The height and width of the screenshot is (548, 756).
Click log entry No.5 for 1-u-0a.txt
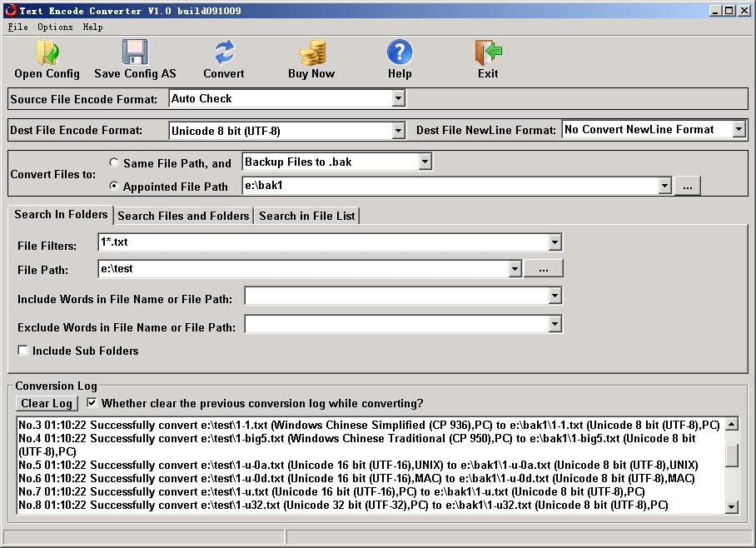coord(358,465)
